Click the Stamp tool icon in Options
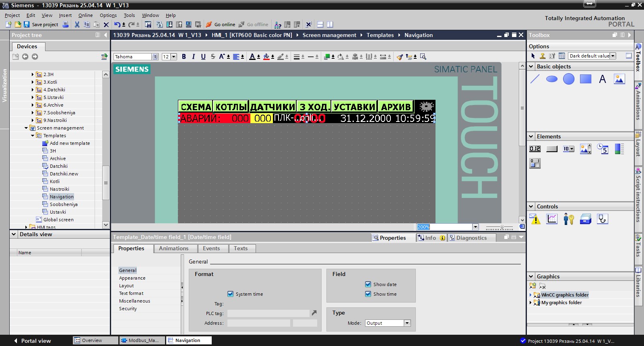Image resolution: width=644 pixels, height=346 pixels. [543, 56]
